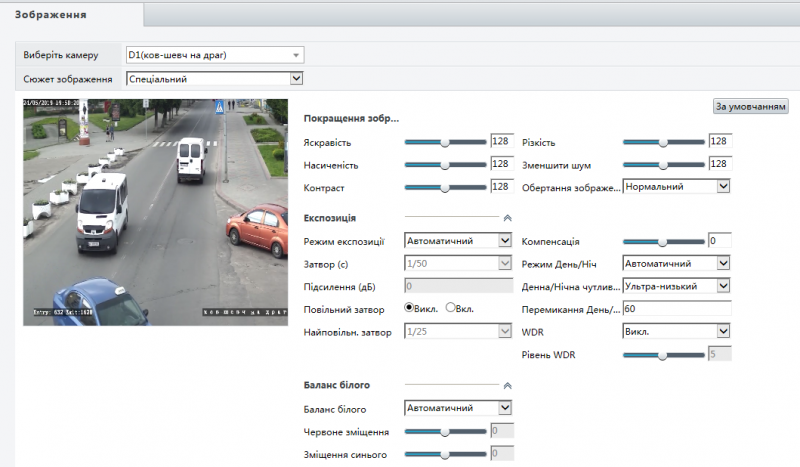Adjust the Контраст slider
This screenshot has width=800, height=467.
coord(445,188)
